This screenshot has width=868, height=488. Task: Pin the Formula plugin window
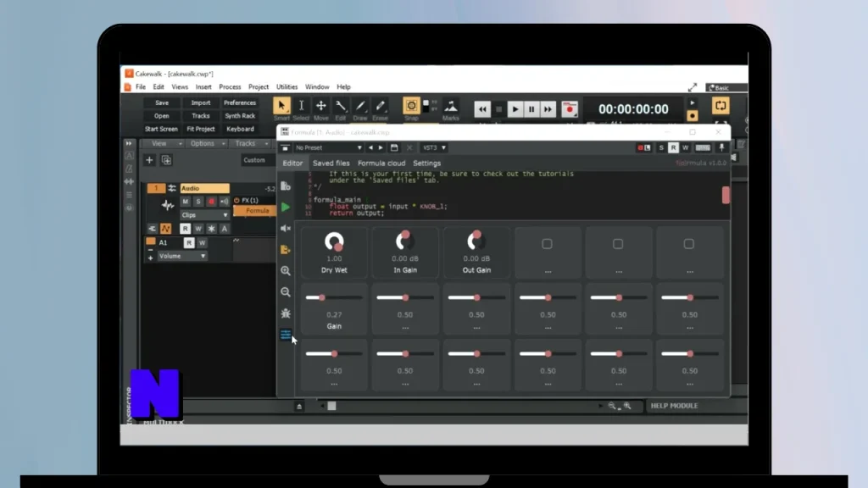[721, 147]
